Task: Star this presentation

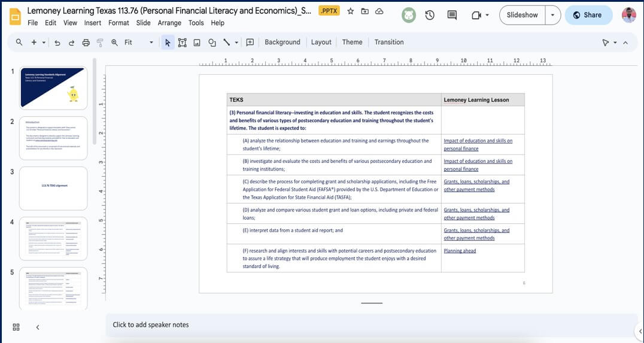Action: coord(351,11)
